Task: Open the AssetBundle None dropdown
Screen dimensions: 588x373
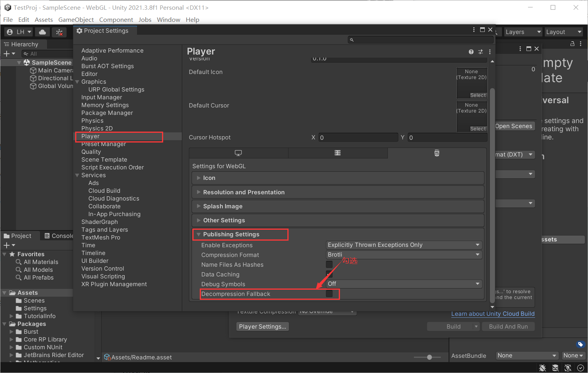Action: tap(527, 355)
